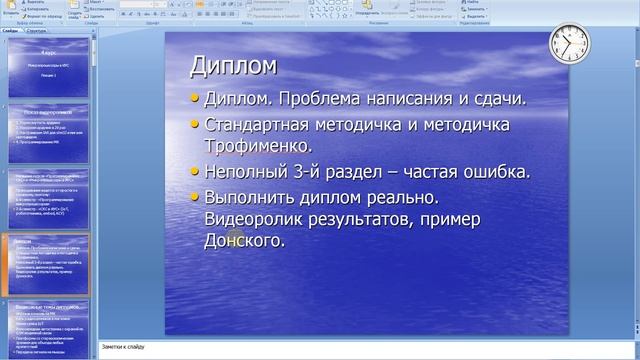Select the highlighted Диплом slide thumbnail
The image size is (640, 360).
pyautogui.click(x=48, y=264)
